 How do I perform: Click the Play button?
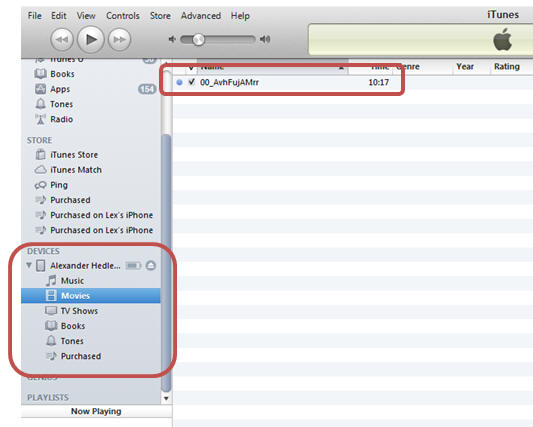[90, 39]
